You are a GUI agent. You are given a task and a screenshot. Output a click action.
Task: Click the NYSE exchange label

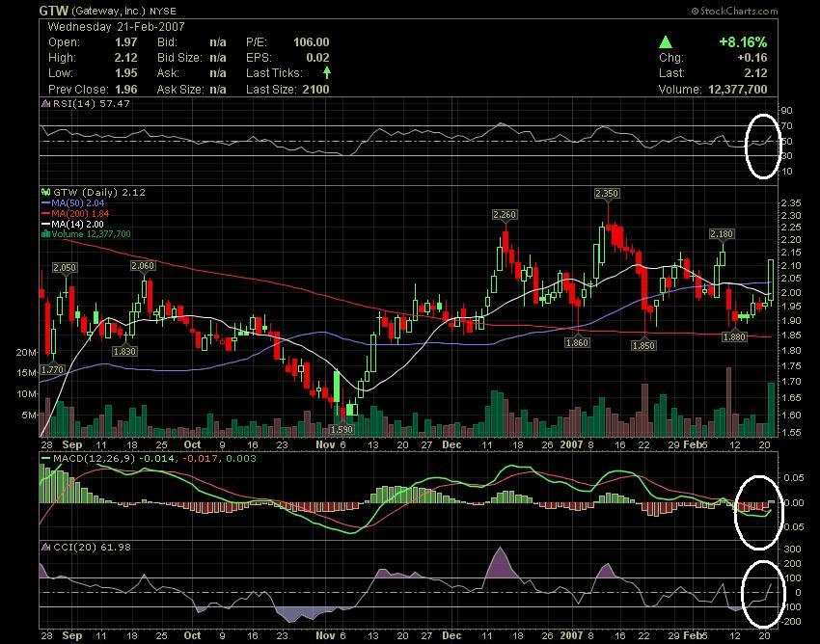[163, 11]
